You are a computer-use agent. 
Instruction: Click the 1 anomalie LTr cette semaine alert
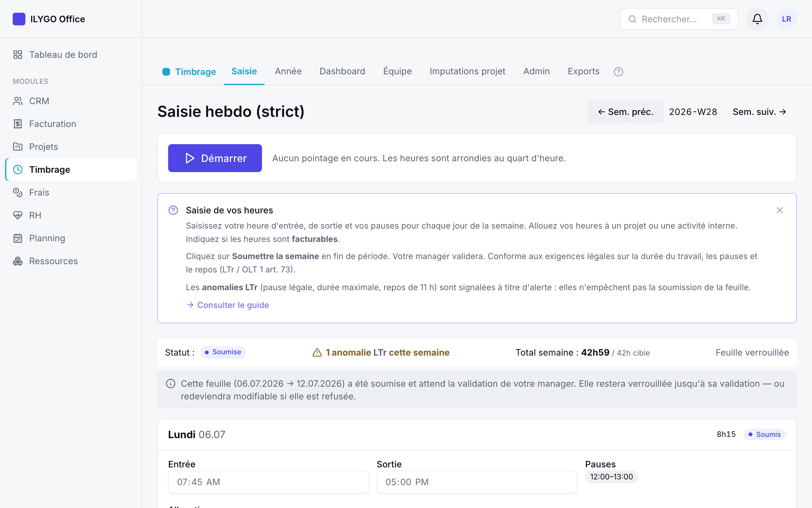coord(381,352)
